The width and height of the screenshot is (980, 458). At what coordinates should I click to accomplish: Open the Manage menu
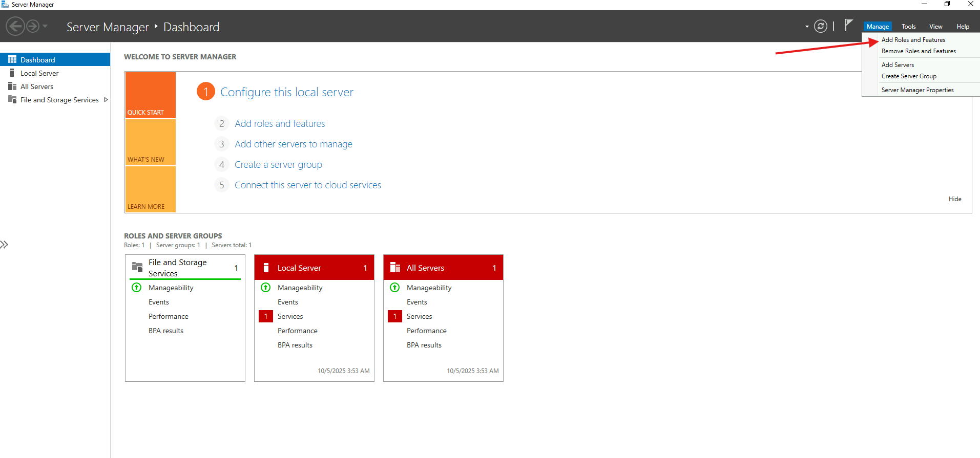pyautogui.click(x=878, y=27)
